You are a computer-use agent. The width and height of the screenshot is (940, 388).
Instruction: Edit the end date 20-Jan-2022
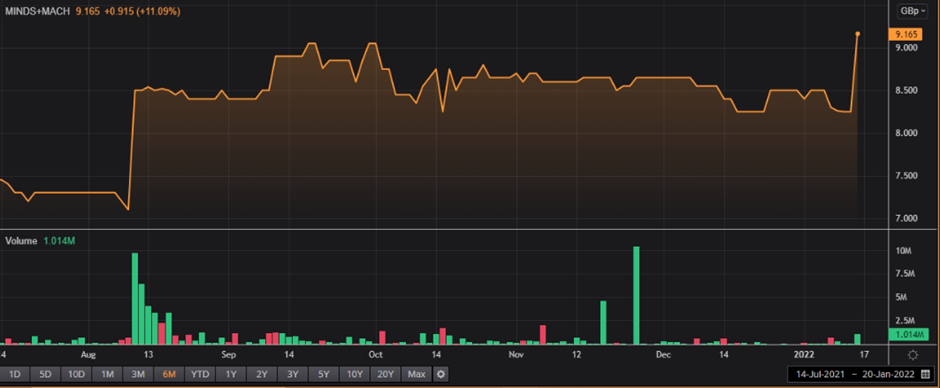(888, 374)
